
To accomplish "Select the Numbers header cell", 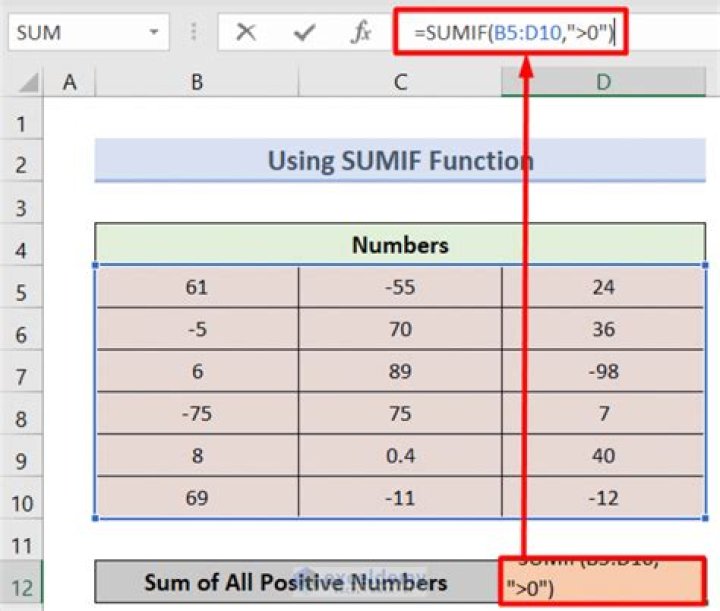I will pyautogui.click(x=400, y=245).
